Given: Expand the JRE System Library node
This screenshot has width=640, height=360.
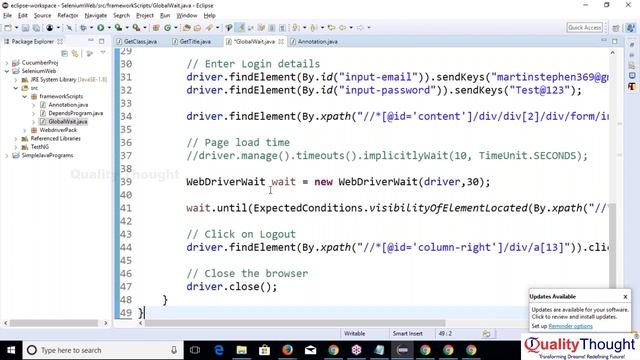Looking at the screenshot, I should coord(16,80).
